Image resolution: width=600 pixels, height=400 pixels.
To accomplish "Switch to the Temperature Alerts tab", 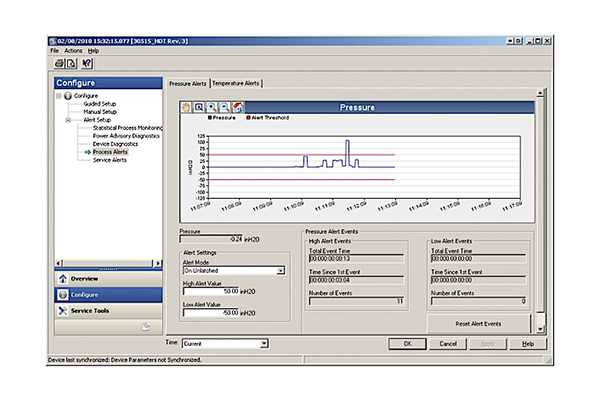I will point(235,83).
